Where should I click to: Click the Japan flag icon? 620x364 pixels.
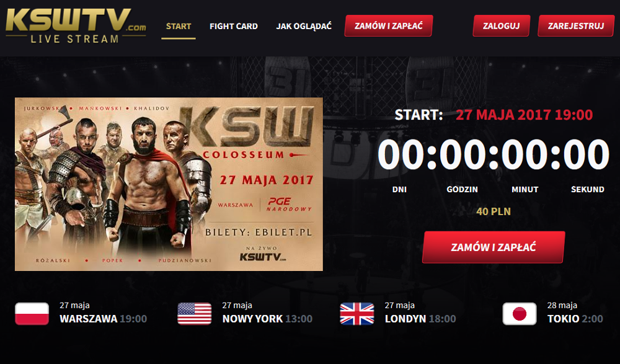[520, 314]
